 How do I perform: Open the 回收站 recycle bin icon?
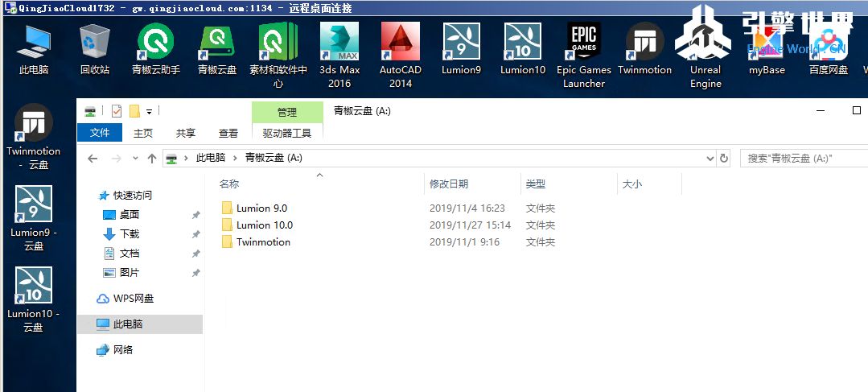(x=95, y=50)
